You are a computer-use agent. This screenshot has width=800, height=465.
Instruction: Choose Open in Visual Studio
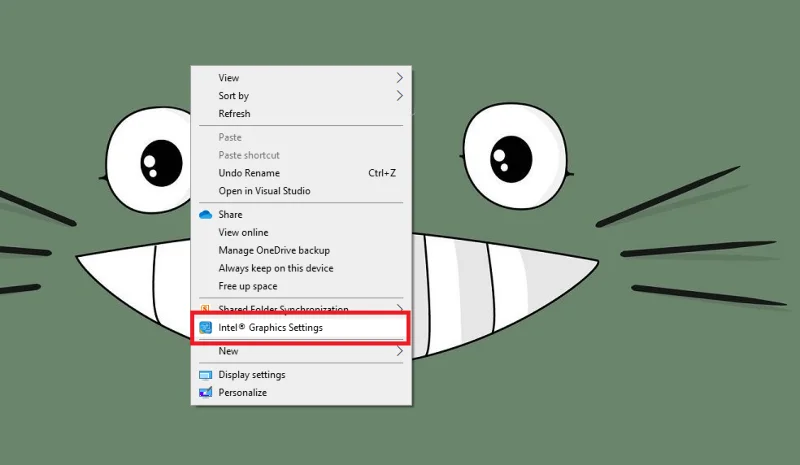301,191
